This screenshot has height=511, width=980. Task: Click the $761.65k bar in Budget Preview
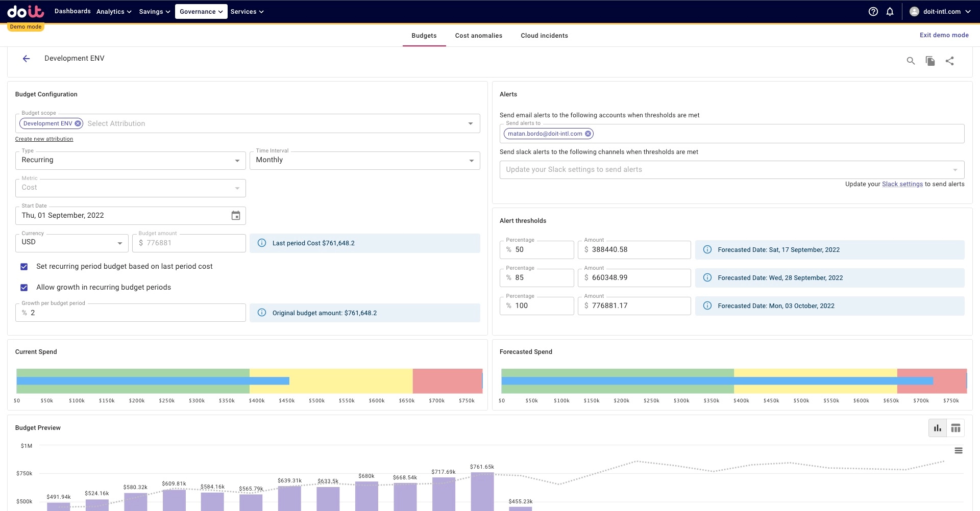(482, 492)
